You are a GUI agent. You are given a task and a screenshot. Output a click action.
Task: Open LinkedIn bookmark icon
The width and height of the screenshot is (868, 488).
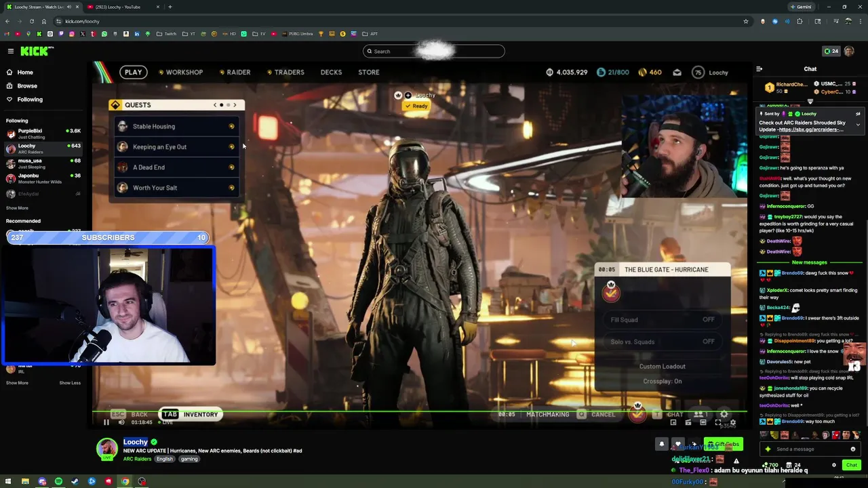(x=136, y=34)
